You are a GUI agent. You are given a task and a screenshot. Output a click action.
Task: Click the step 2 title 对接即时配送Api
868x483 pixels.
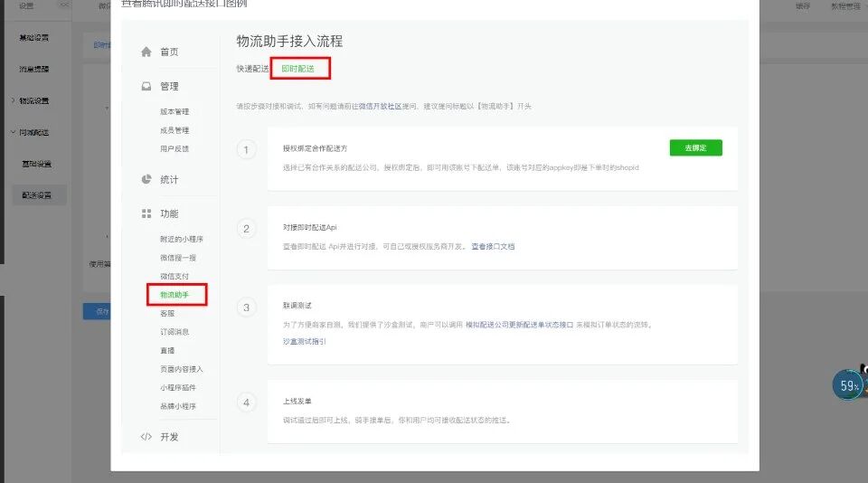click(310, 227)
